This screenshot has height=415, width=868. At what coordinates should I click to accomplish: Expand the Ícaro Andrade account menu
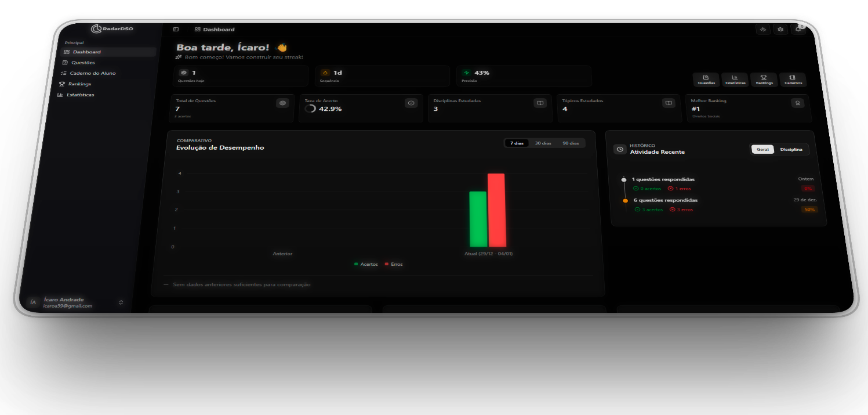tap(121, 302)
